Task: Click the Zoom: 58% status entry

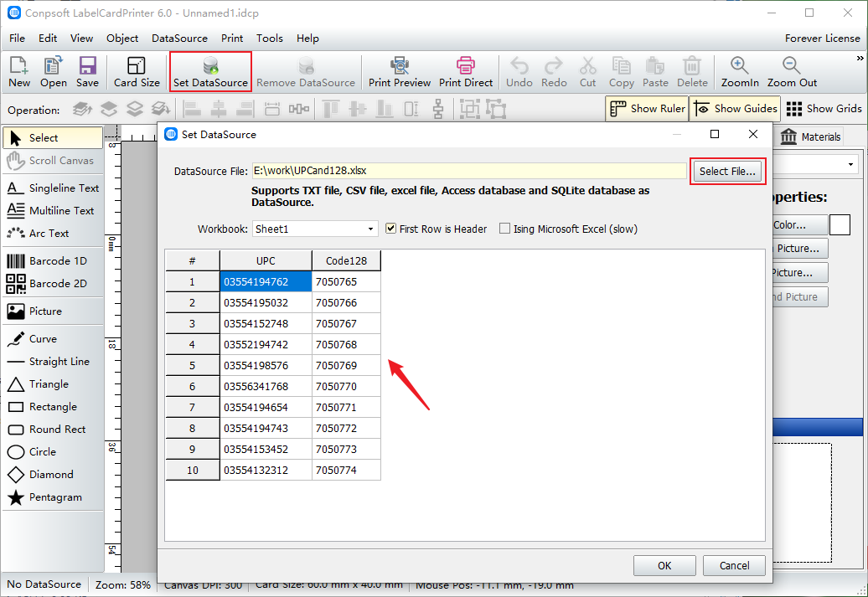Action: (x=123, y=584)
